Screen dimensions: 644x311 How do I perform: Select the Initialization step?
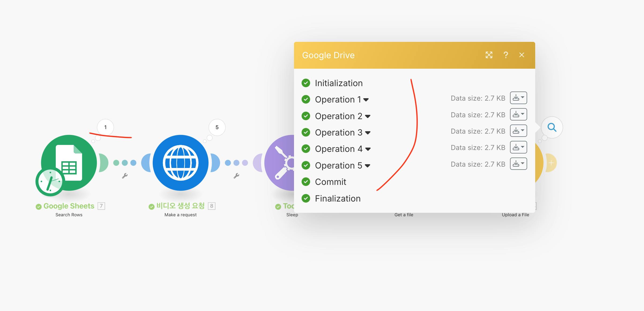coord(338,83)
